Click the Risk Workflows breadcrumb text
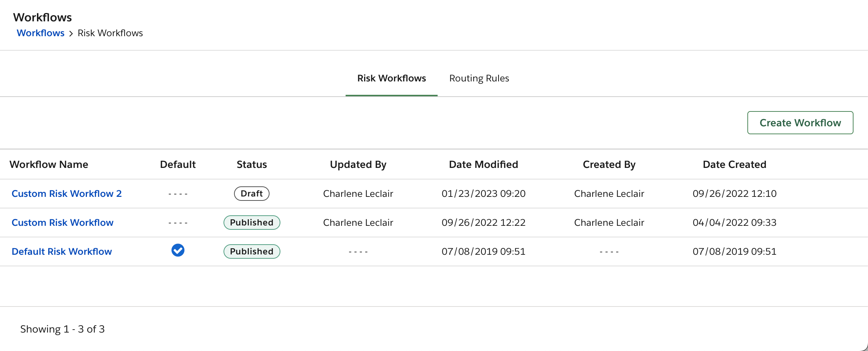The width and height of the screenshot is (868, 351). pos(110,33)
